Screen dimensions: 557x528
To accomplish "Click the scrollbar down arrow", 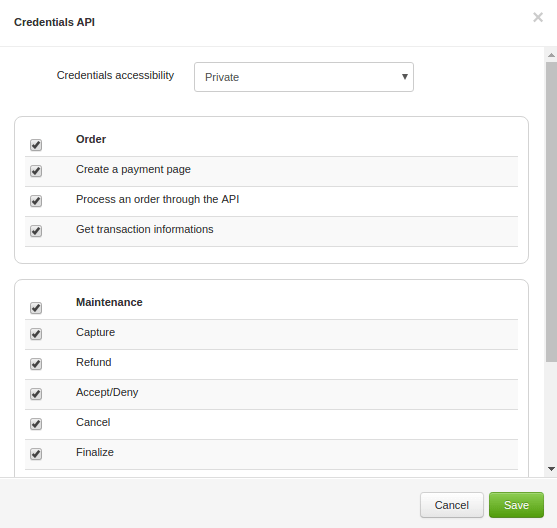I will coord(551,469).
